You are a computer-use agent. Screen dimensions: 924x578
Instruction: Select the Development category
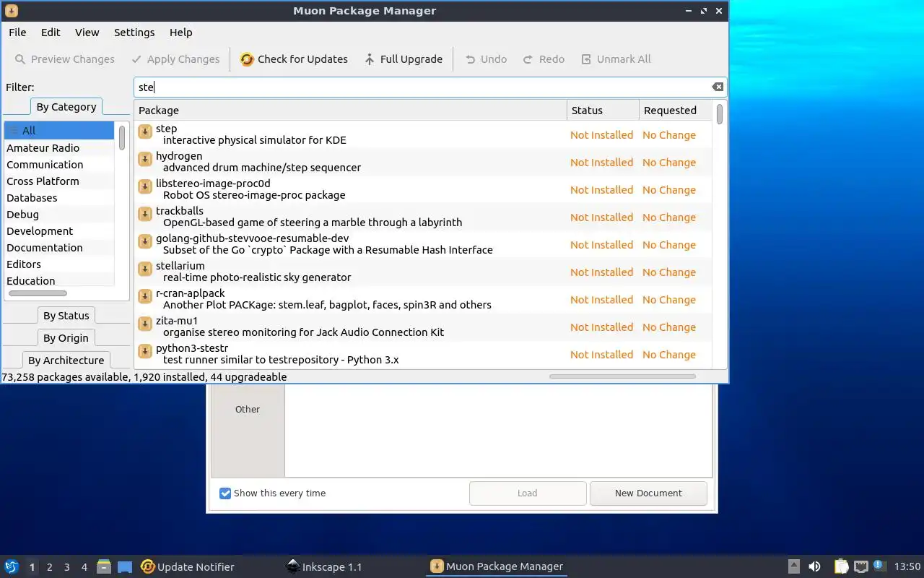click(x=59, y=231)
